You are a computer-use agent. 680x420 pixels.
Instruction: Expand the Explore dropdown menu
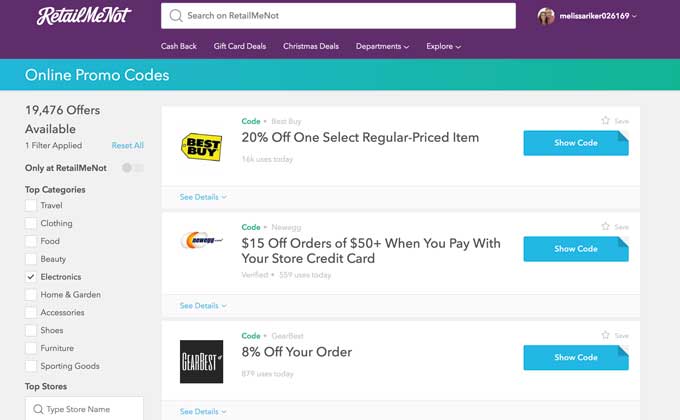[x=443, y=46]
